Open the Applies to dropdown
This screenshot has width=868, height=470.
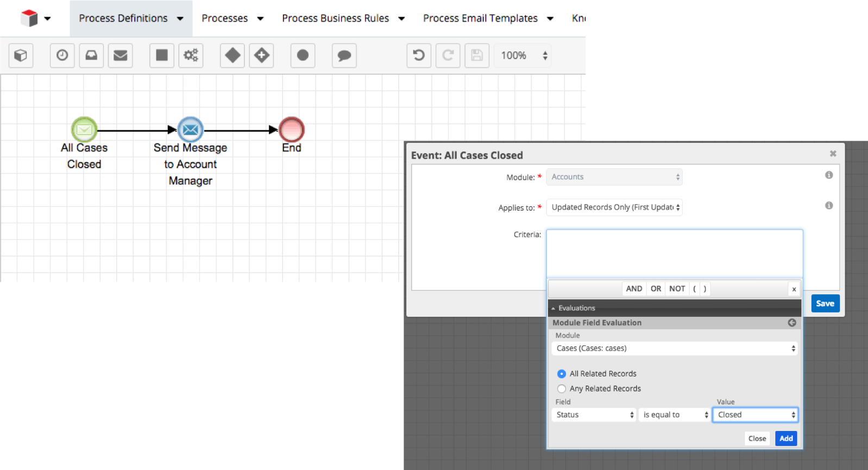[614, 207]
